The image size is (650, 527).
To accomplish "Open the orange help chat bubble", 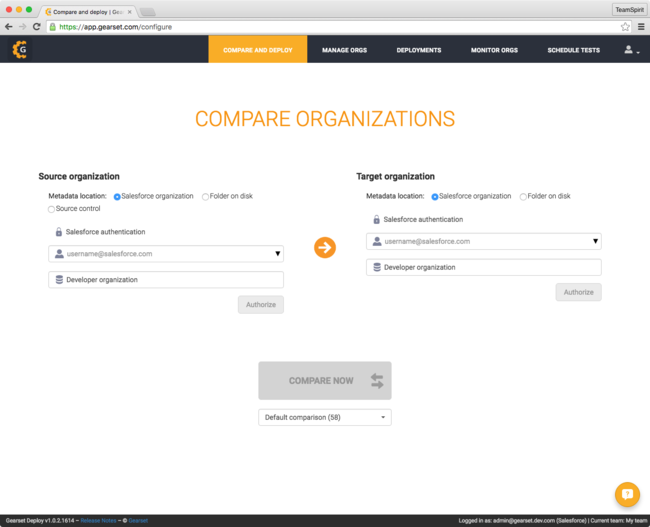I will click(627, 494).
